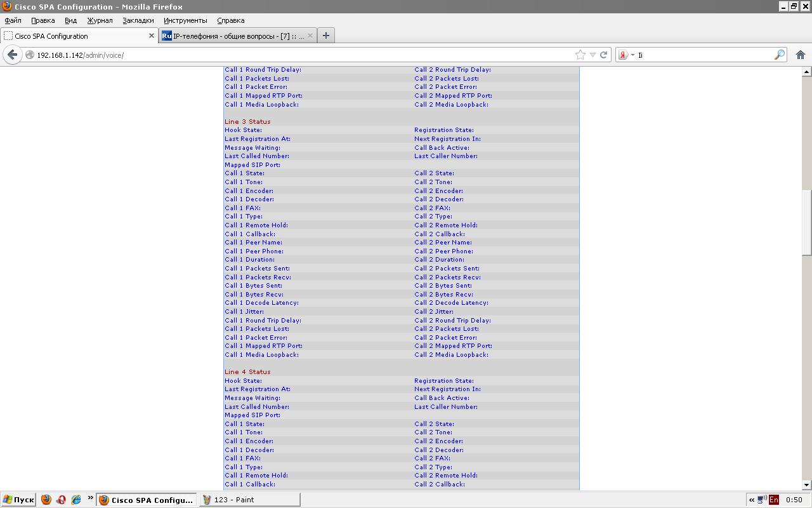Viewport: 812px width, 508px height.
Task: Click 'Call 2 Tone:' in Line 4 section
Action: [x=433, y=432]
